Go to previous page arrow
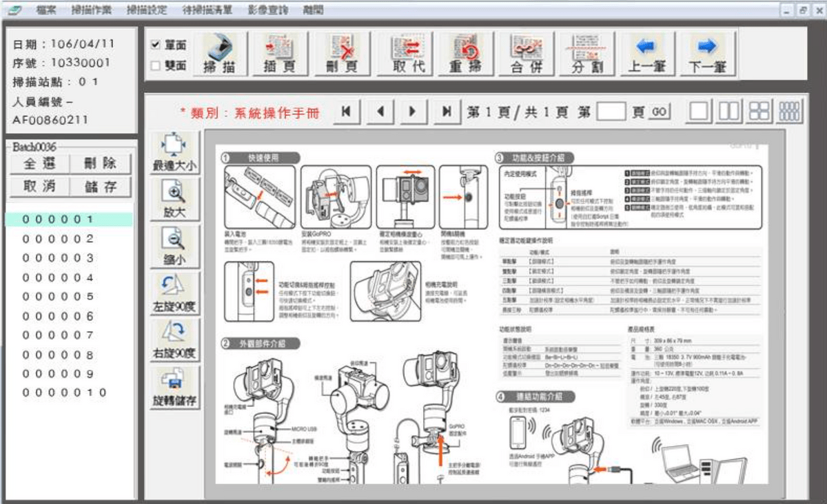This screenshot has height=504, width=827. click(380, 112)
